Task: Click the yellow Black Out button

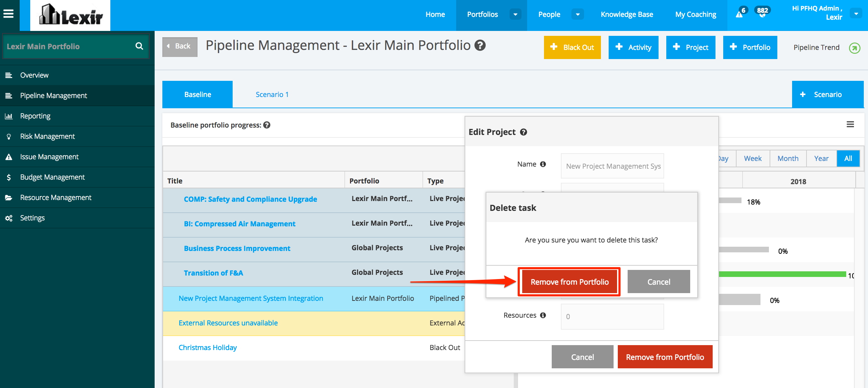Action: tap(572, 47)
